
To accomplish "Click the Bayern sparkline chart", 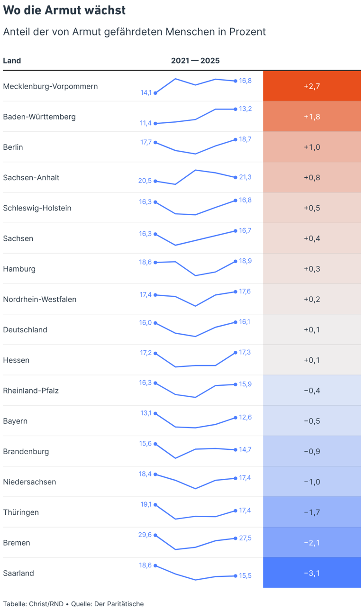I will pos(195,420).
